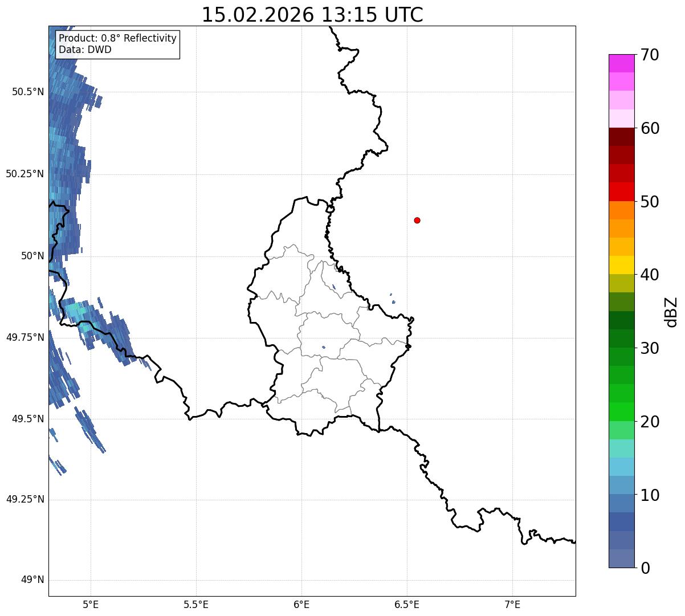Click the 50.25°N latitude label
The height and width of the screenshot is (616, 685).
tap(25, 174)
